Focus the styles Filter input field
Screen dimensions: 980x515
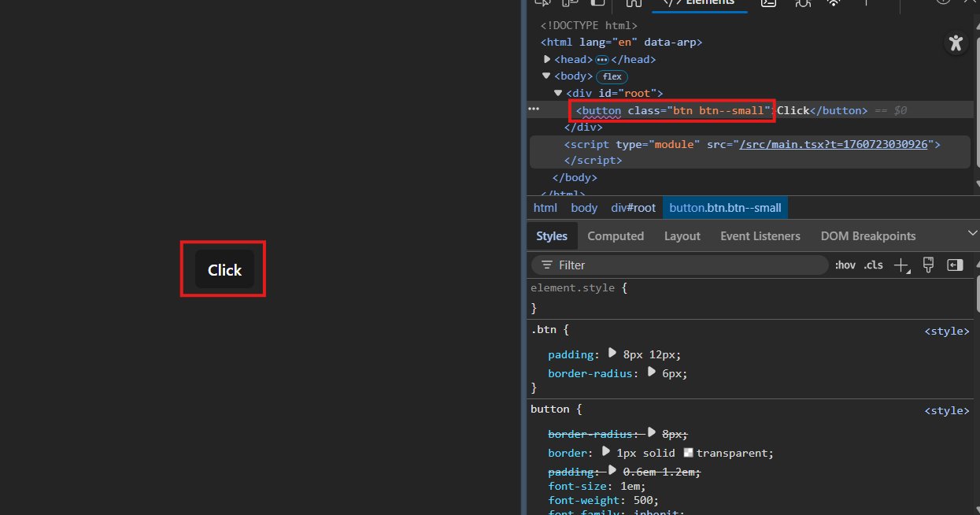pos(680,265)
